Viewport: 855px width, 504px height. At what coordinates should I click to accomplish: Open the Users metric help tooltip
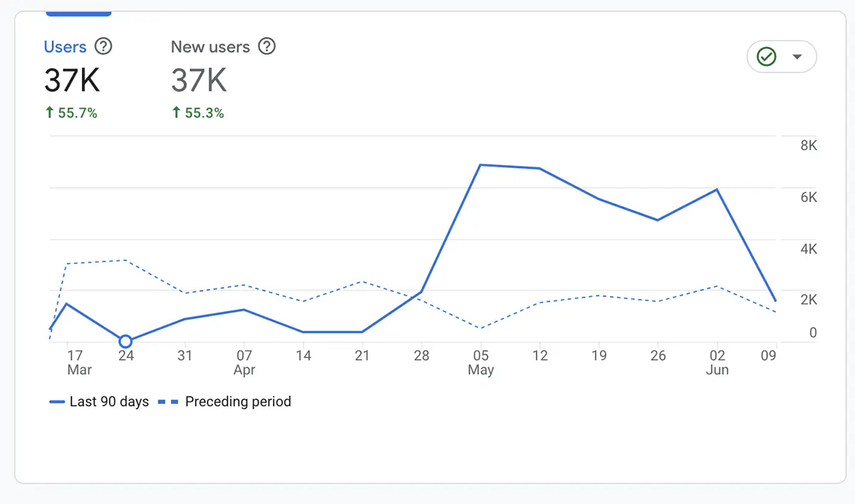(x=104, y=46)
